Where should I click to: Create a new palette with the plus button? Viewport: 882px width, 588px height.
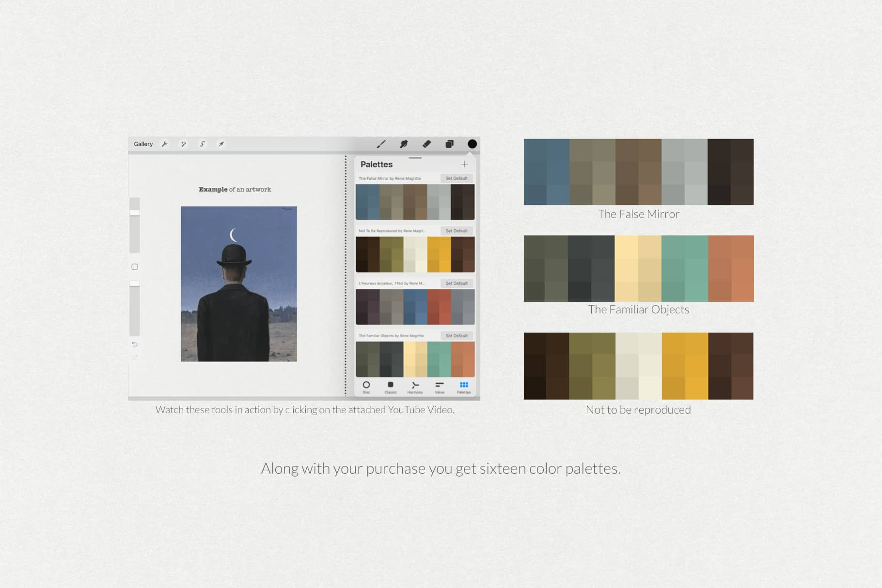[x=464, y=164]
